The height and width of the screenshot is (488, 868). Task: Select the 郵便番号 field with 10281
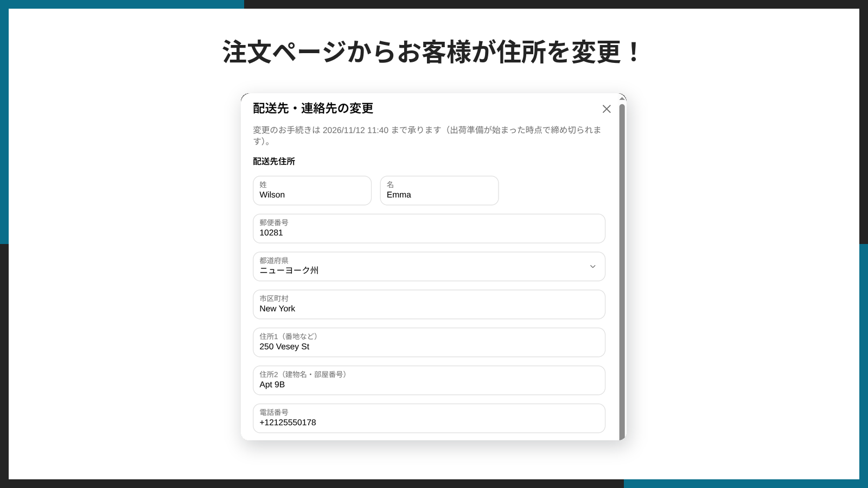click(x=429, y=228)
